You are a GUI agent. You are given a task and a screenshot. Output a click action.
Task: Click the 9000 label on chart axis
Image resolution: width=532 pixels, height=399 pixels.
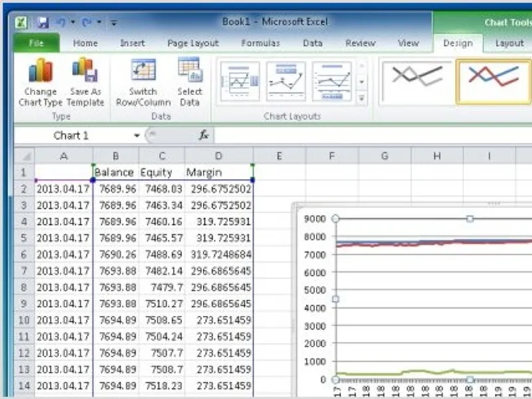(x=315, y=219)
